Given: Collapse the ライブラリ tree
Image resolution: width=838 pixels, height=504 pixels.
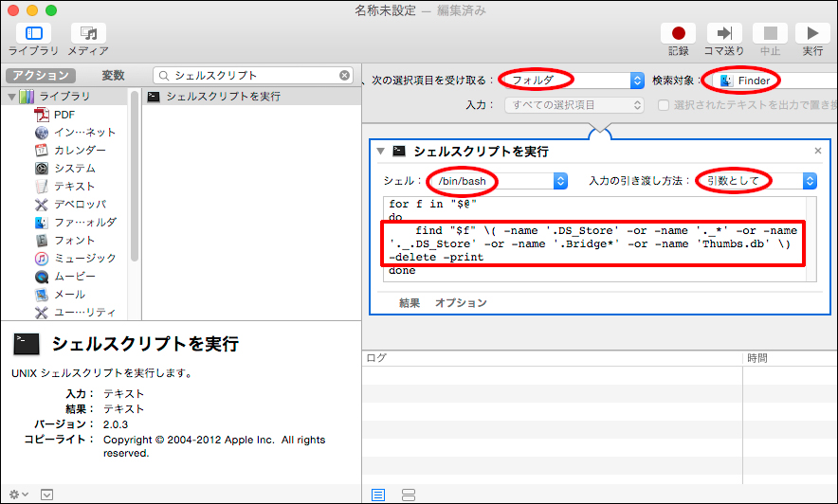Looking at the screenshot, I should pos(11,97).
